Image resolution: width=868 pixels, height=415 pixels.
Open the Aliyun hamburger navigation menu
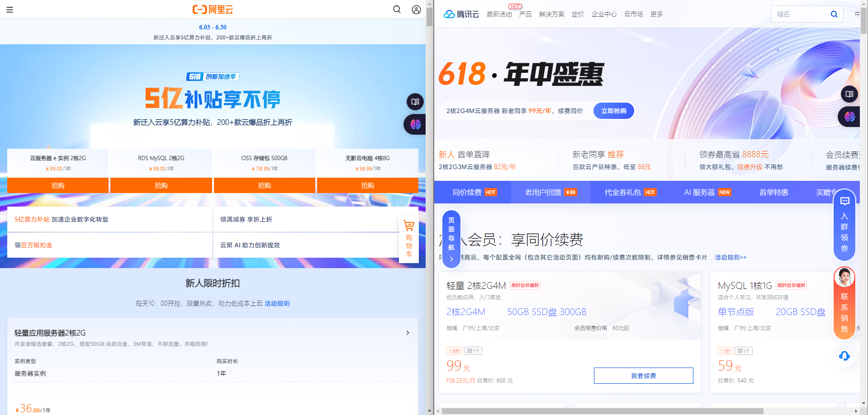tap(9, 9)
